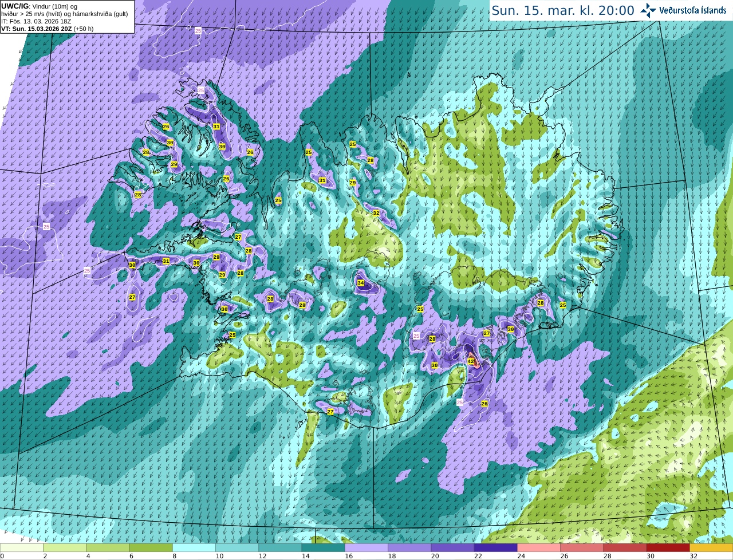Viewport: 733px width, 560px height.
Task: Select the IT: Fös. 13. 03. 2026 18Z line
Action: pyautogui.click(x=36, y=21)
